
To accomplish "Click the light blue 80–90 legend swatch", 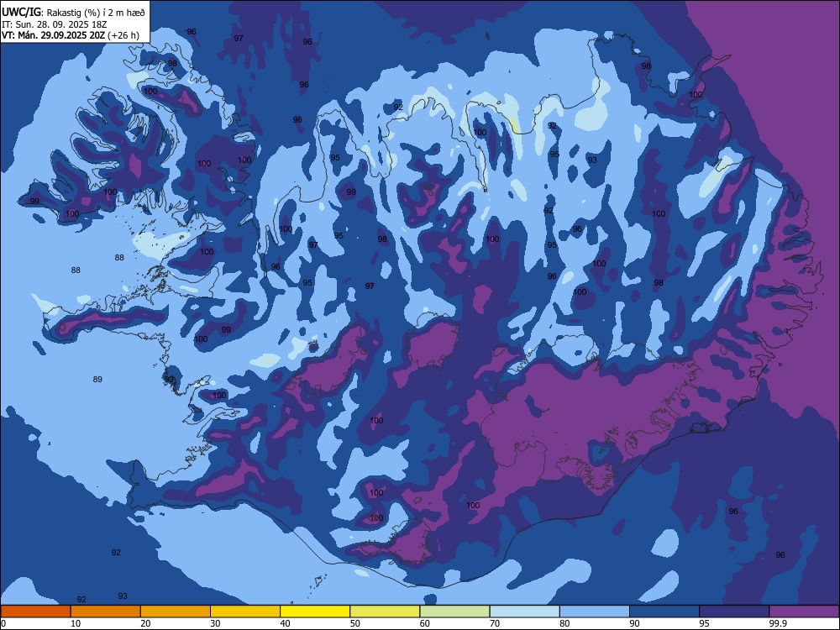I will 595,612.
